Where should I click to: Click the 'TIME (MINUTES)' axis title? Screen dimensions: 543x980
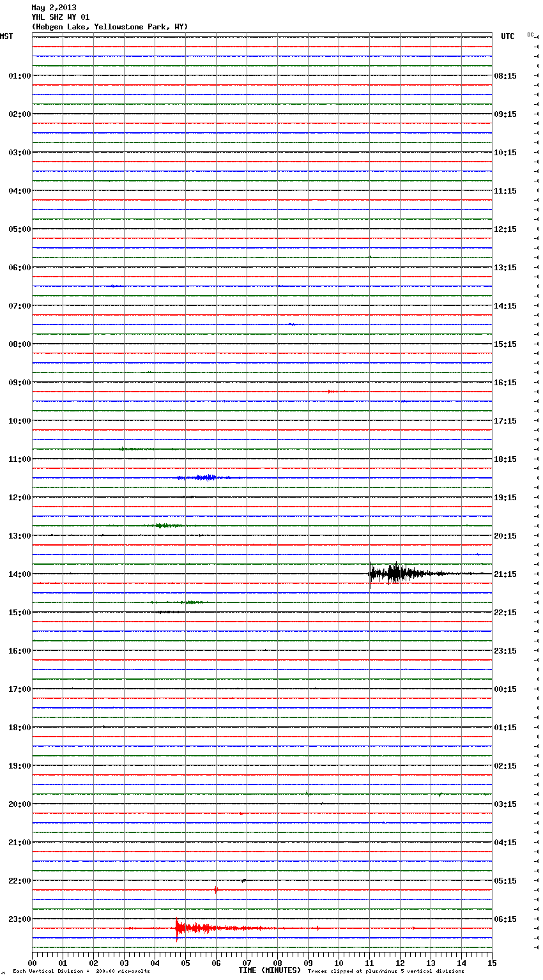(x=270, y=970)
